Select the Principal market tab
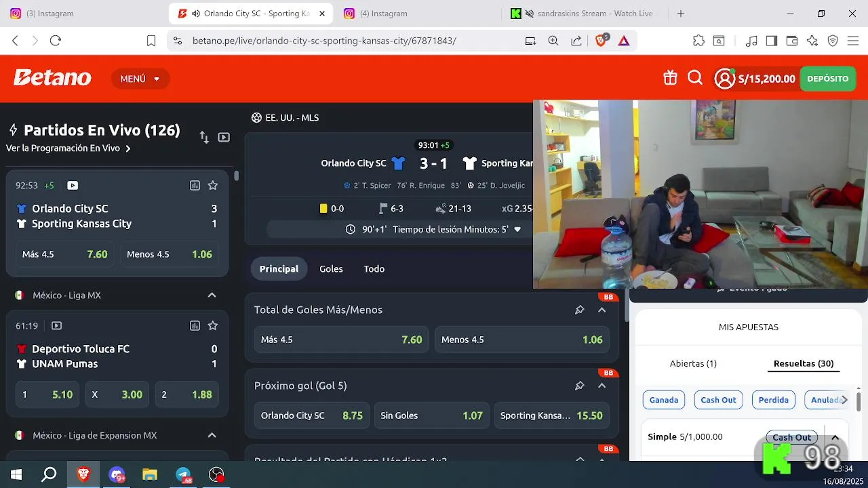The image size is (868, 488). click(279, 269)
